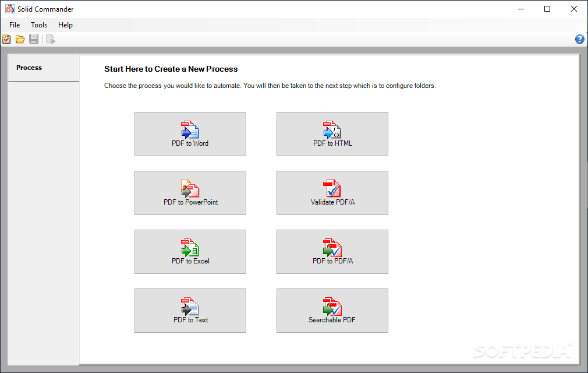The height and width of the screenshot is (373, 588).
Task: Minimize the Solid Commander window
Action: click(521, 9)
